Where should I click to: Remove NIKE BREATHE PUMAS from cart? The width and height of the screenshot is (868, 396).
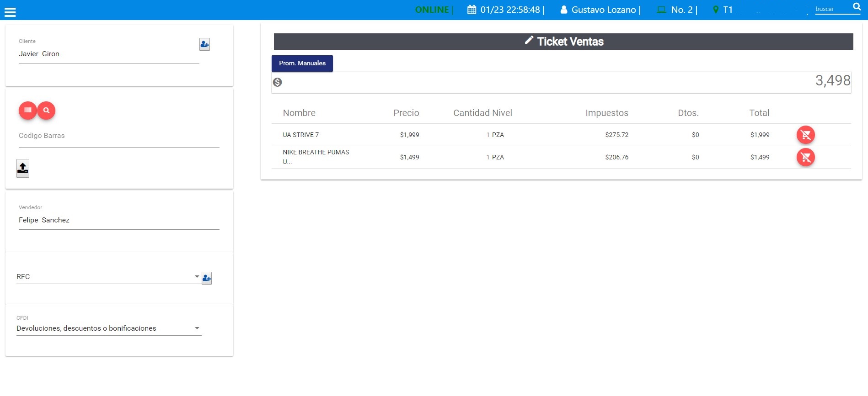(x=805, y=157)
